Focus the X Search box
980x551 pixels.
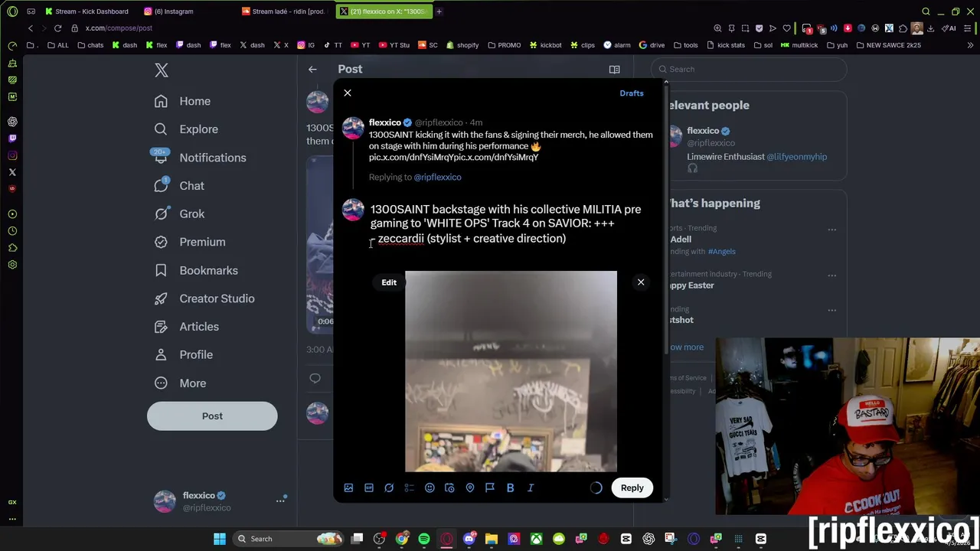tap(750, 70)
